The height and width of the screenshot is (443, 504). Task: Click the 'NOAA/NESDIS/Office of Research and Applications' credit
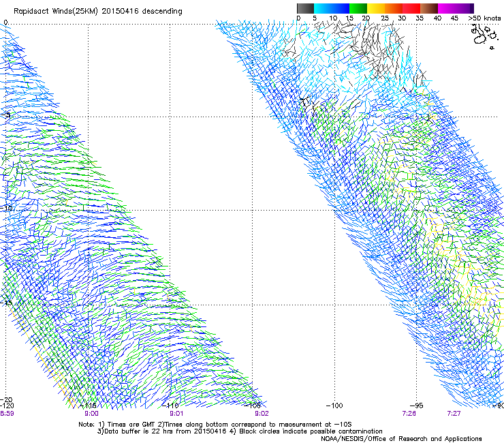pos(401,439)
